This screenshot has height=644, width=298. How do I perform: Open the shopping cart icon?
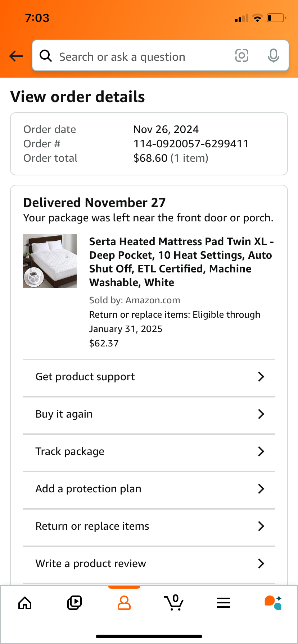click(174, 603)
